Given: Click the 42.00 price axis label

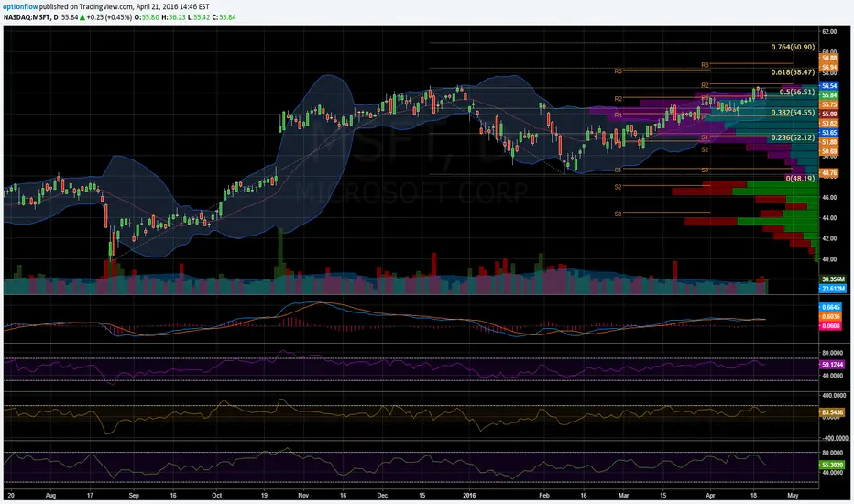Looking at the screenshot, I should tap(829, 238).
